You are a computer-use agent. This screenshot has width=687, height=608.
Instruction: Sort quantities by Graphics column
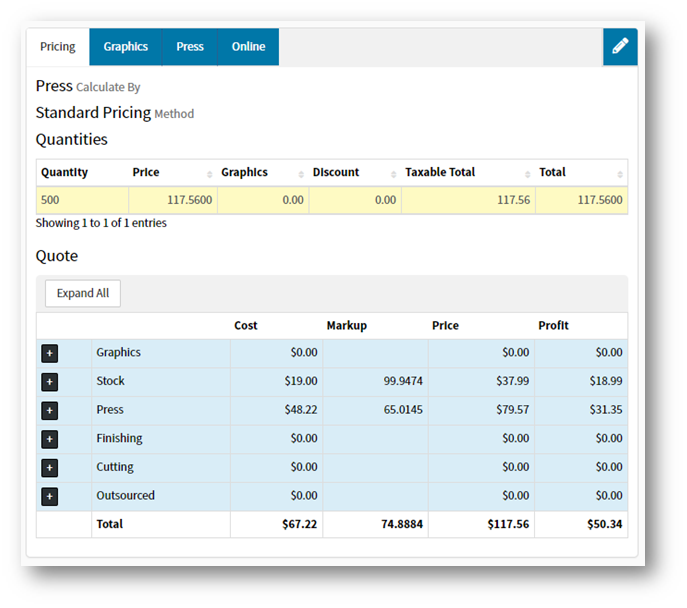click(x=263, y=173)
